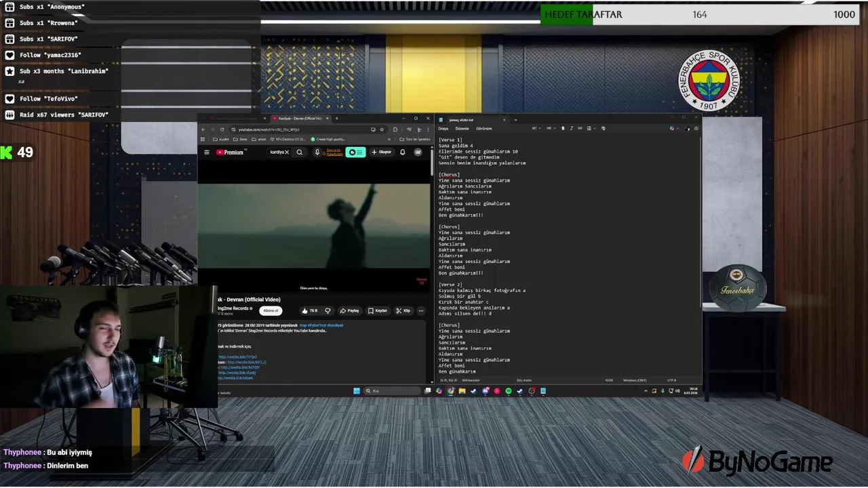Add a new Notepad tab
Viewport: 868px width, 488px height.
pos(515,120)
